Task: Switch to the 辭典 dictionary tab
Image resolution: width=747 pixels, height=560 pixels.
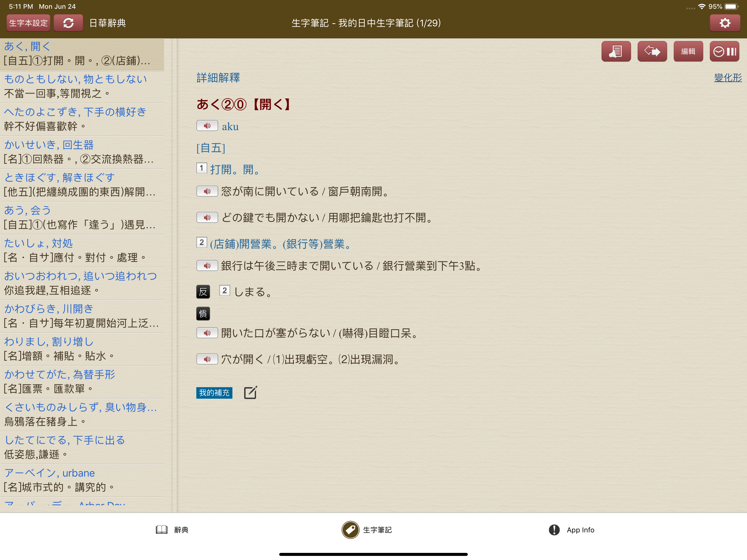Action: [172, 530]
